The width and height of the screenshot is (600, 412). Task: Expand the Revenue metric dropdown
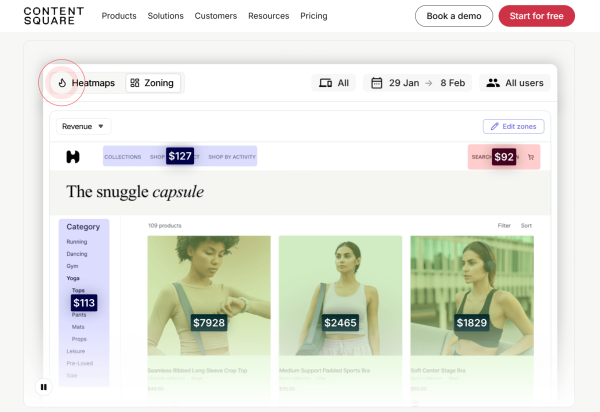pos(83,127)
